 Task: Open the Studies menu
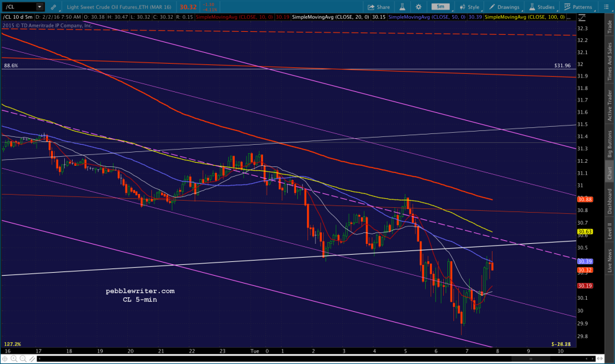(542, 7)
